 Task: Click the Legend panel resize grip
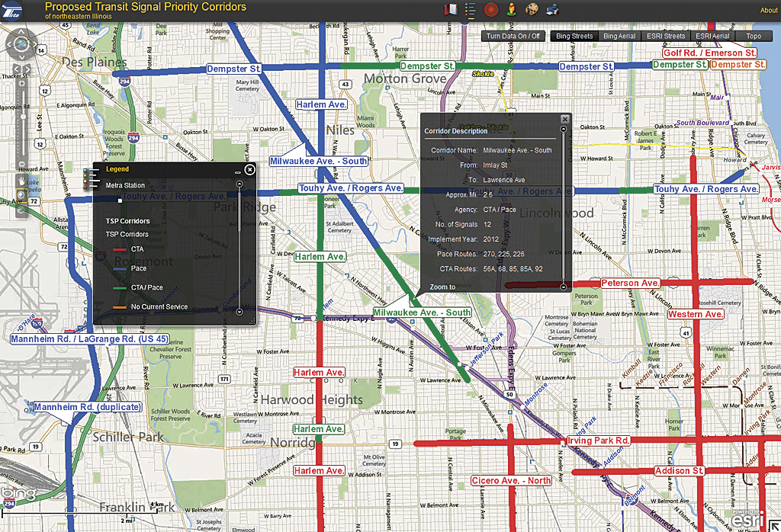(x=252, y=322)
